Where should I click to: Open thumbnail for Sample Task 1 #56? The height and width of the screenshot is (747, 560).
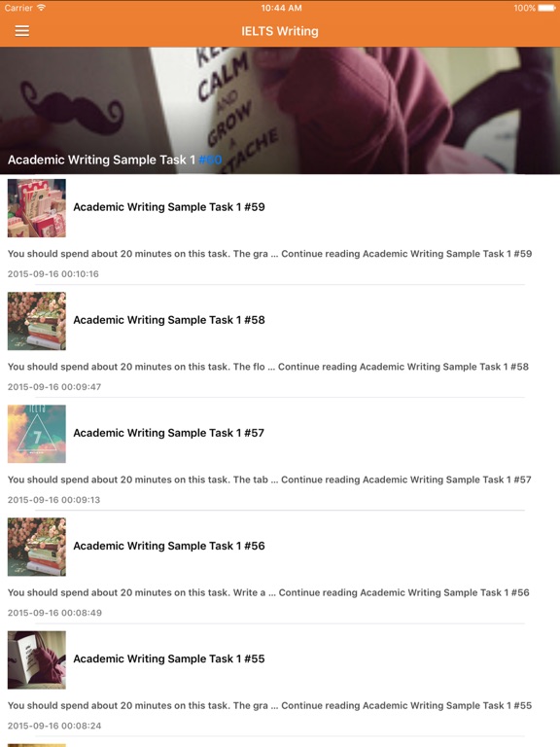point(37,547)
